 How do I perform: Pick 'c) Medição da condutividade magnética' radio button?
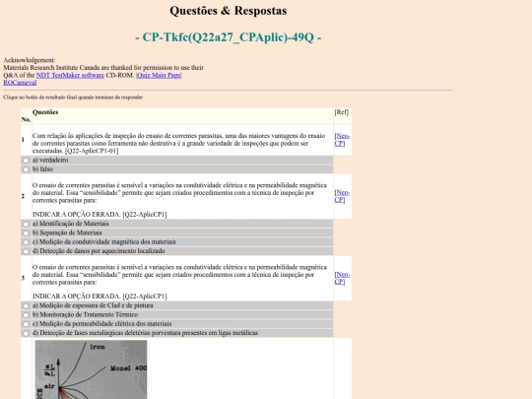click(x=26, y=242)
